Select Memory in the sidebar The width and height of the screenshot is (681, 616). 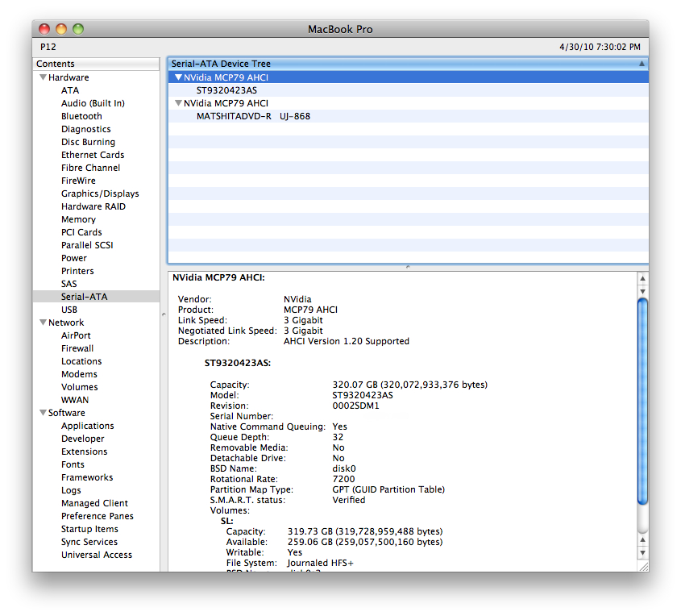tap(78, 219)
